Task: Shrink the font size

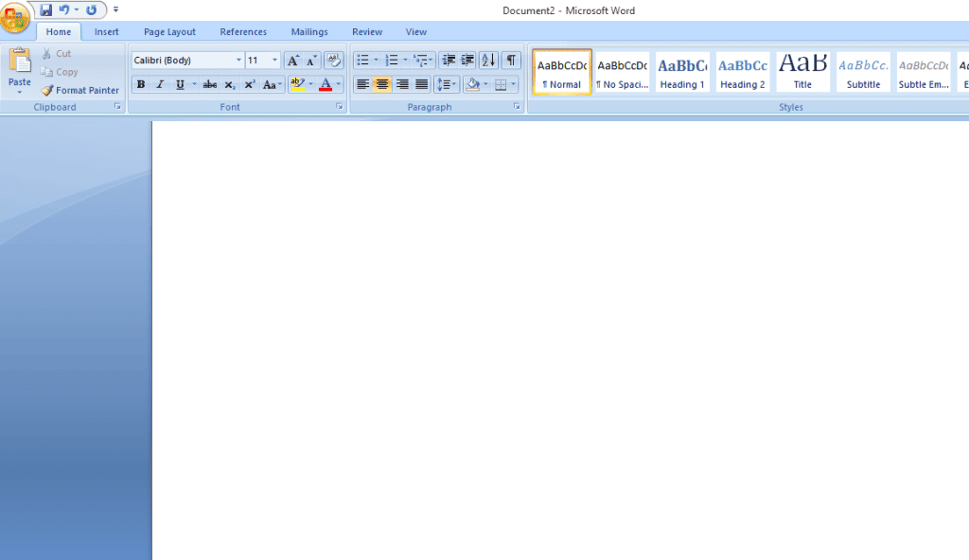Action: 311,60
